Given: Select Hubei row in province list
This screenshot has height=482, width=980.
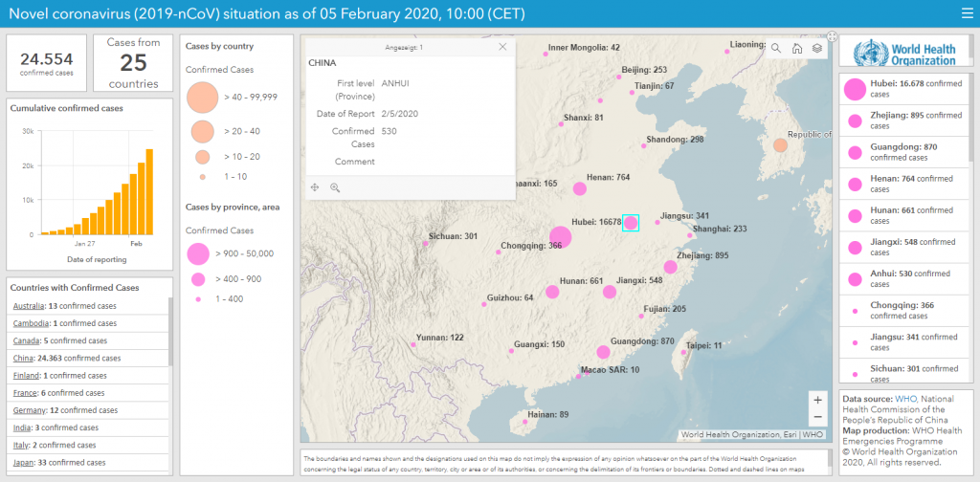Looking at the screenshot, I should pyautogui.click(x=903, y=89).
